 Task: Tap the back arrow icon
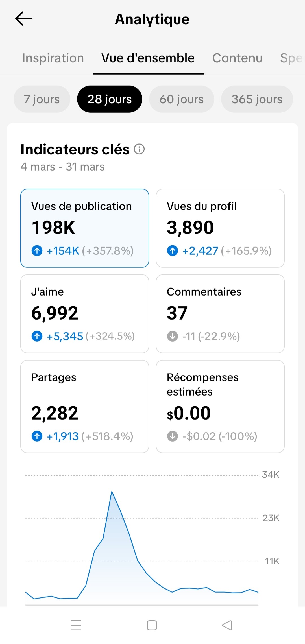[x=24, y=19]
